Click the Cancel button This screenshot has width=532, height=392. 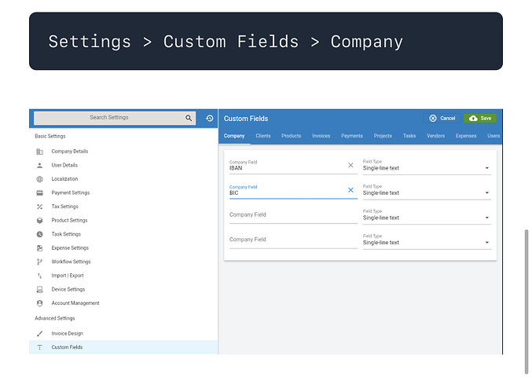point(442,119)
